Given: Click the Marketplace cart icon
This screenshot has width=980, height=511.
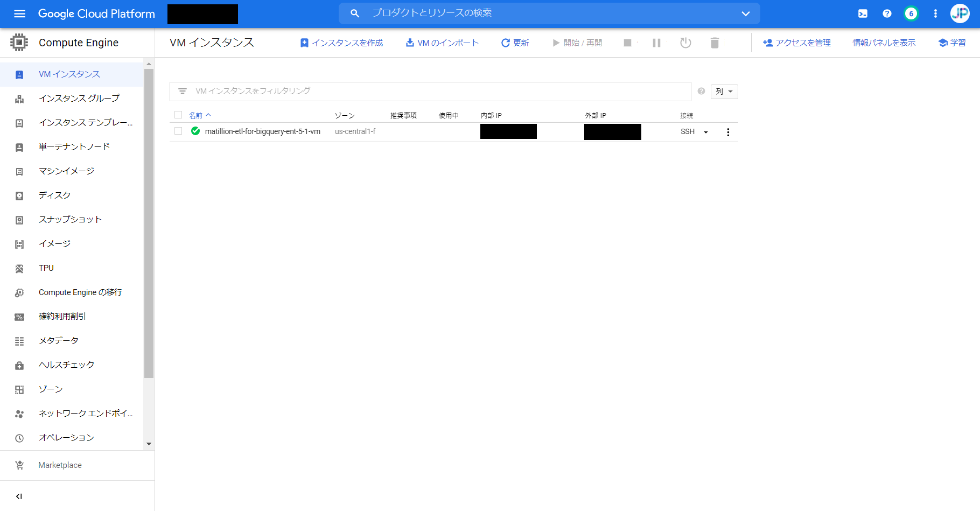Looking at the screenshot, I should tap(19, 465).
